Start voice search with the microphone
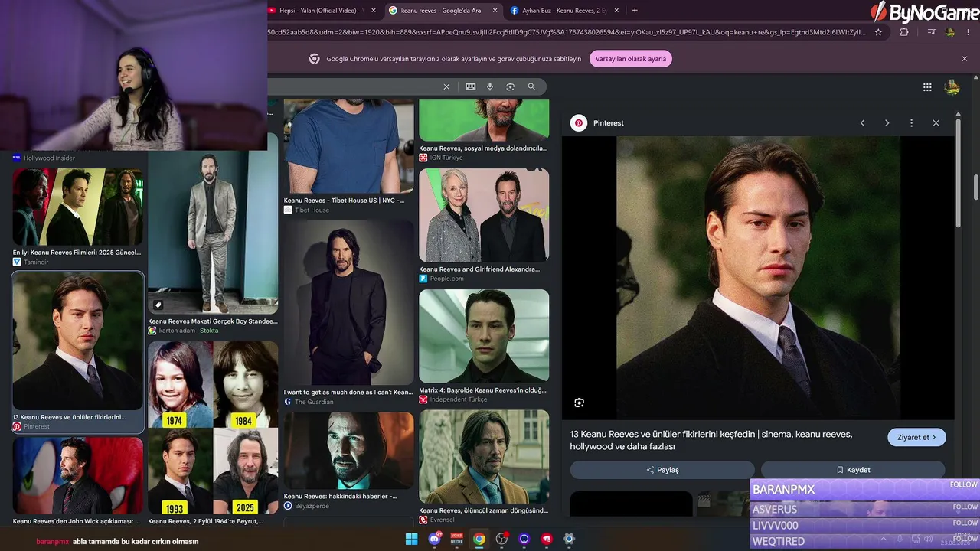This screenshot has width=980, height=551. coord(490,86)
